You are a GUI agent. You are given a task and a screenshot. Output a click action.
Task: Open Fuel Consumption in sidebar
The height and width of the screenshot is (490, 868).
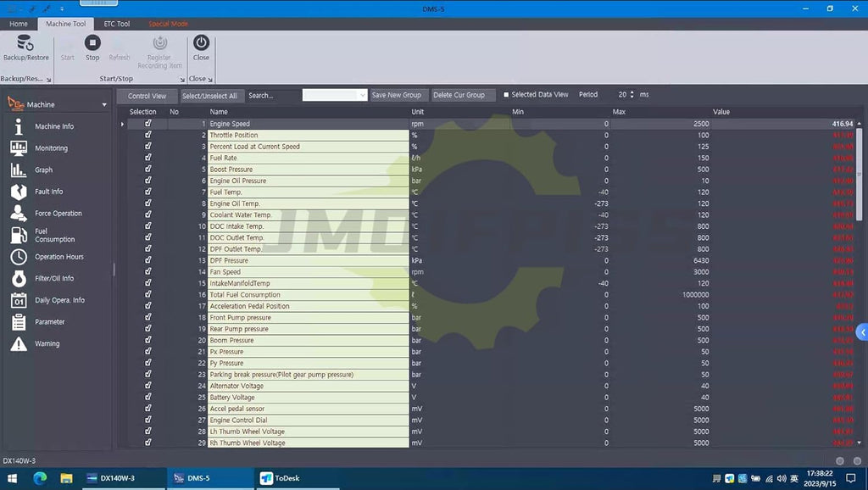pos(54,236)
